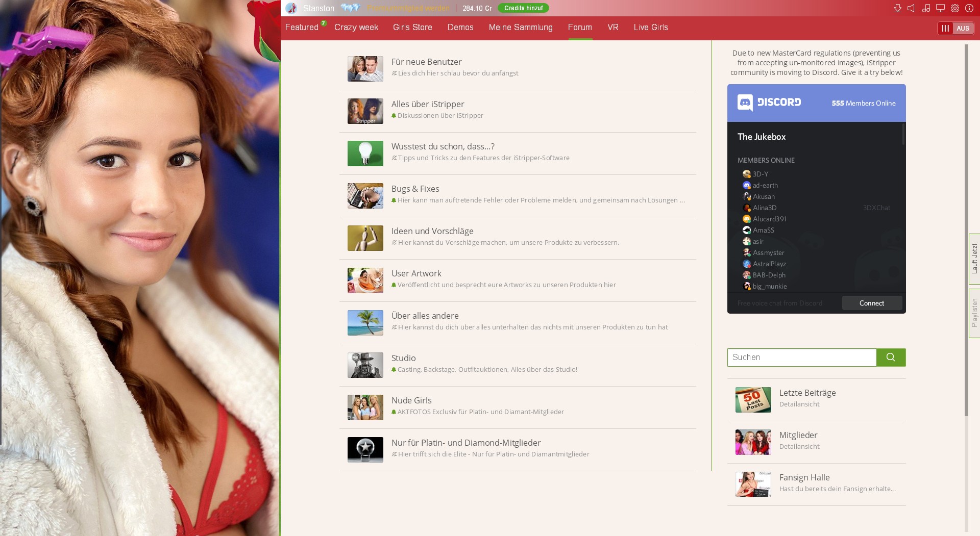Click the Stanston profile avatar
The width and height of the screenshot is (980, 536).
291,8
